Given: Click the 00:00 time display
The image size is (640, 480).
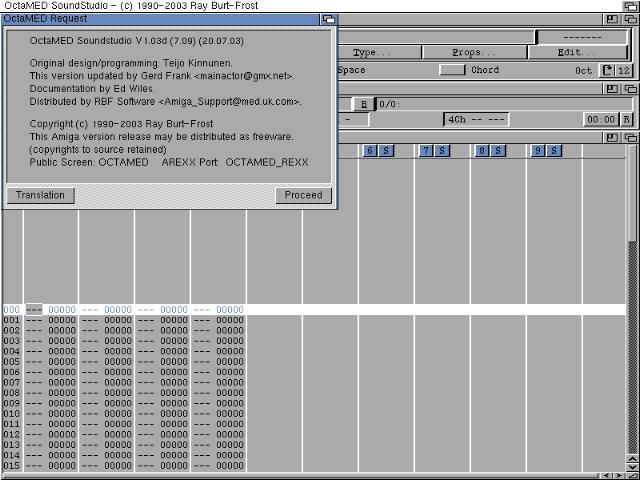Looking at the screenshot, I should (x=600, y=120).
